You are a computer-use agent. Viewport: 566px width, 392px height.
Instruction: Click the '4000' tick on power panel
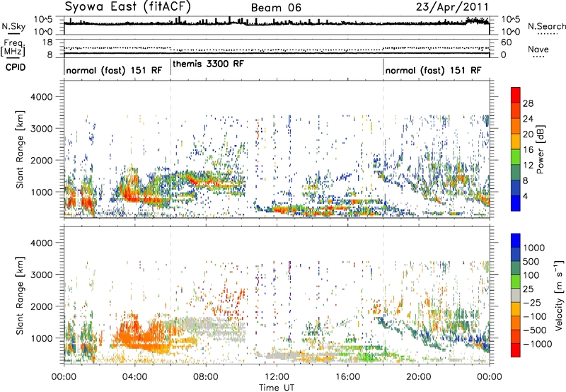click(x=41, y=97)
